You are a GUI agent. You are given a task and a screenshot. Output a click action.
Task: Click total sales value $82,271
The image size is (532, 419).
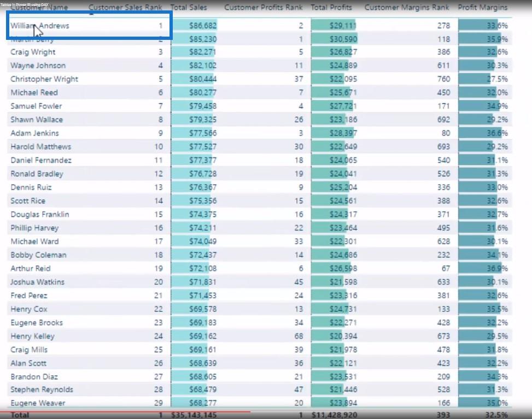tap(202, 52)
